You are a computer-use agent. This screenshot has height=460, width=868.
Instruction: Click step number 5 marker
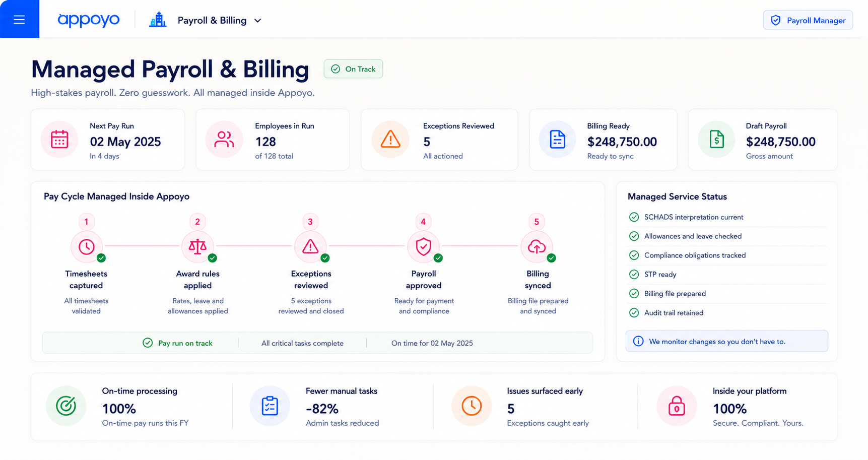click(537, 222)
